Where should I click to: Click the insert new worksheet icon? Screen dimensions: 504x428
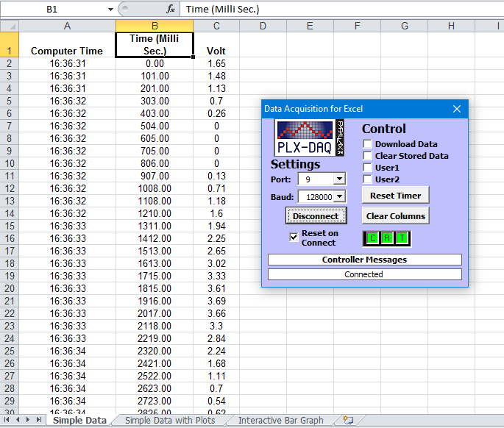[348, 420]
